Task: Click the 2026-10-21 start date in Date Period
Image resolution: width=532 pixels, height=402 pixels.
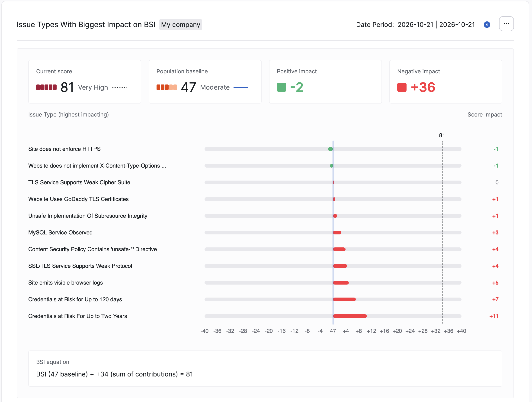Action: coord(415,25)
